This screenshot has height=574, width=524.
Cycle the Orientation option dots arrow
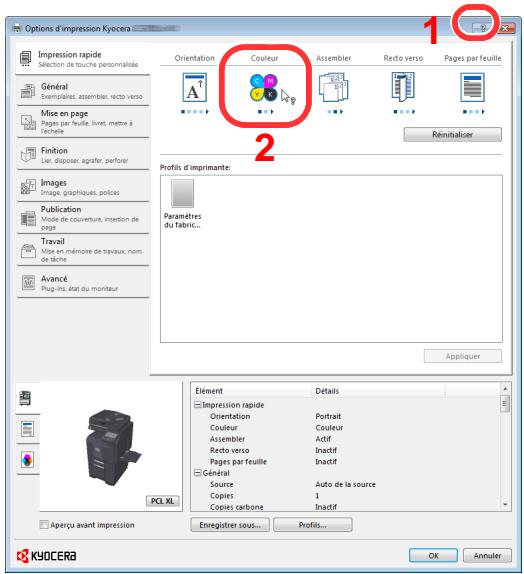coord(207,111)
